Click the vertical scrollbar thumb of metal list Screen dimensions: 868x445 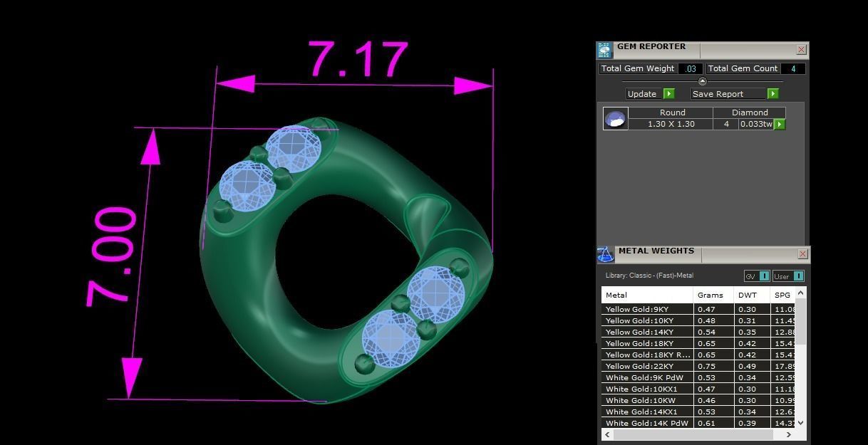click(800, 322)
